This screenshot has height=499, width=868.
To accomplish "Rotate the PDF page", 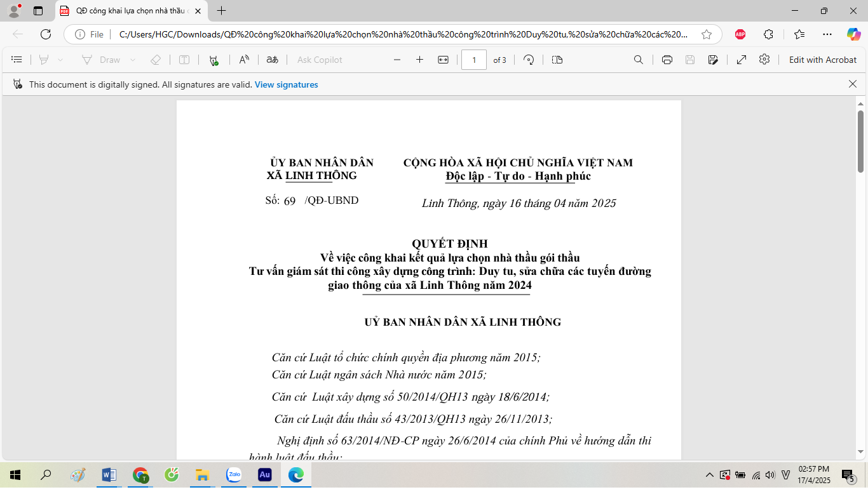I will 529,60.
